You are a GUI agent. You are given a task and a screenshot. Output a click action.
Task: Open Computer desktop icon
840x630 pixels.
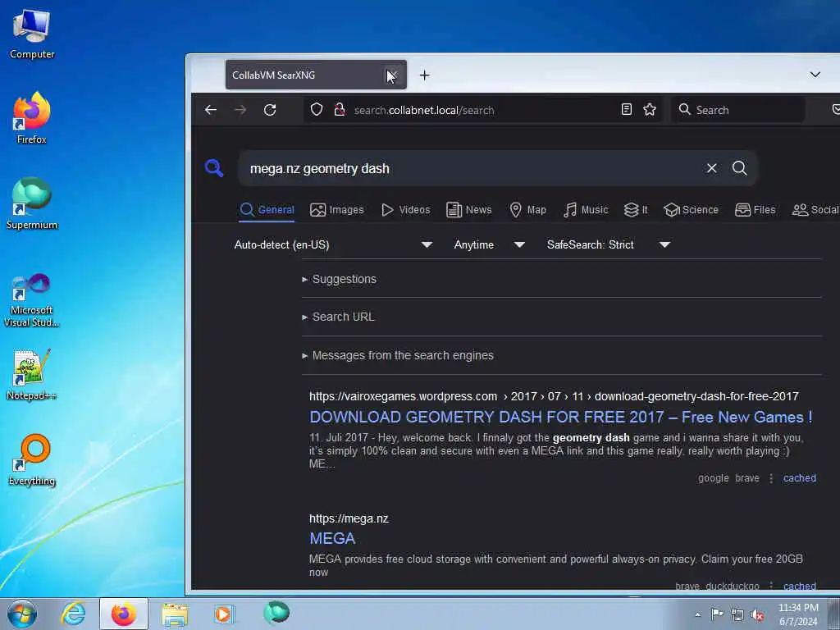[32, 34]
